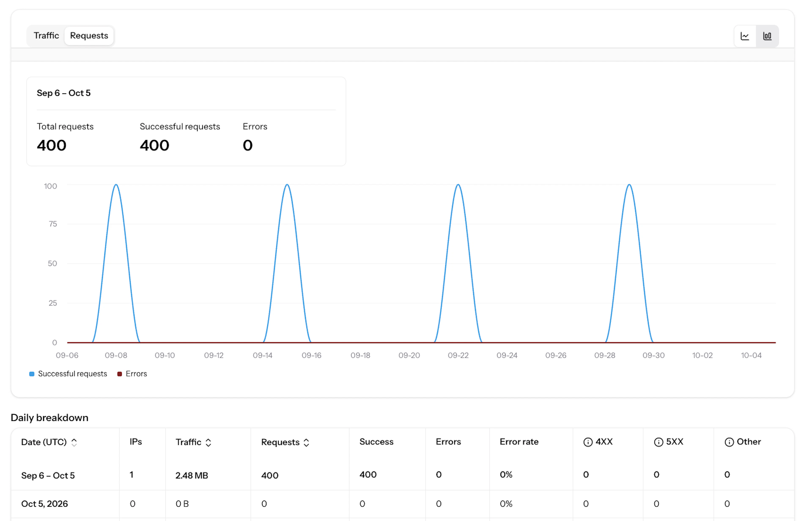Click the dark red Errors swatch
This screenshot has height=521, width=812.
coord(119,374)
